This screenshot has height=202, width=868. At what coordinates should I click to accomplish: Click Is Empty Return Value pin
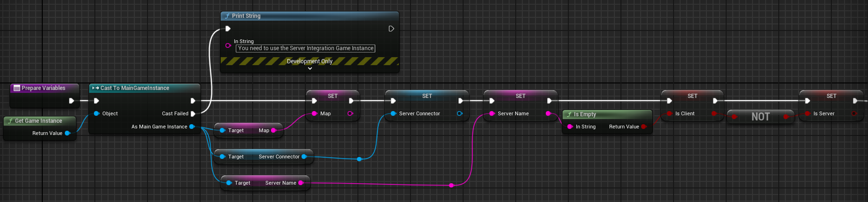644,127
